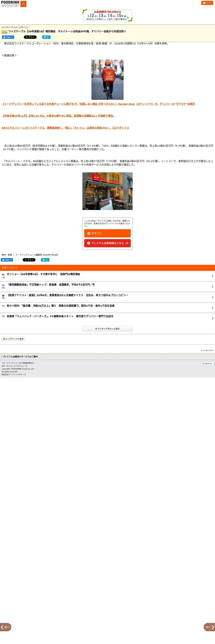215x644 pixels.
Task: Click 株式会社フードリンクグループ footer text
Action: point(14,374)
